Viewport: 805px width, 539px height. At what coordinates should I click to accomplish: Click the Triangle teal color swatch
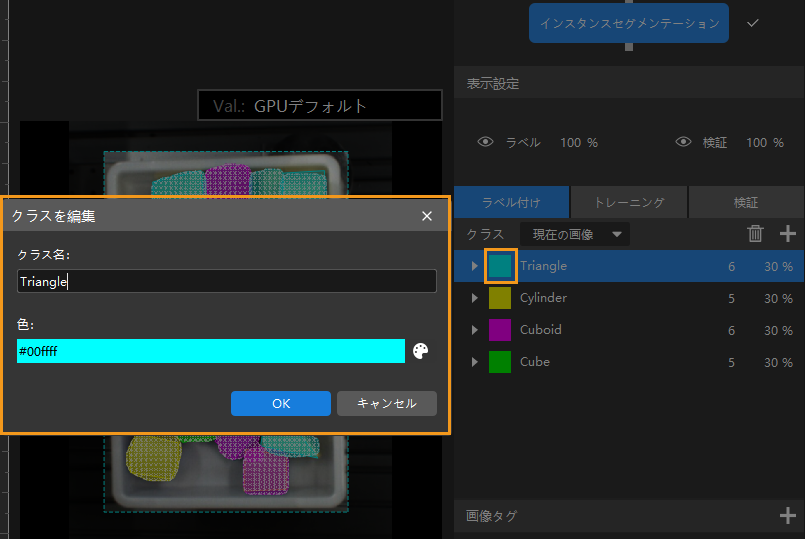500,266
